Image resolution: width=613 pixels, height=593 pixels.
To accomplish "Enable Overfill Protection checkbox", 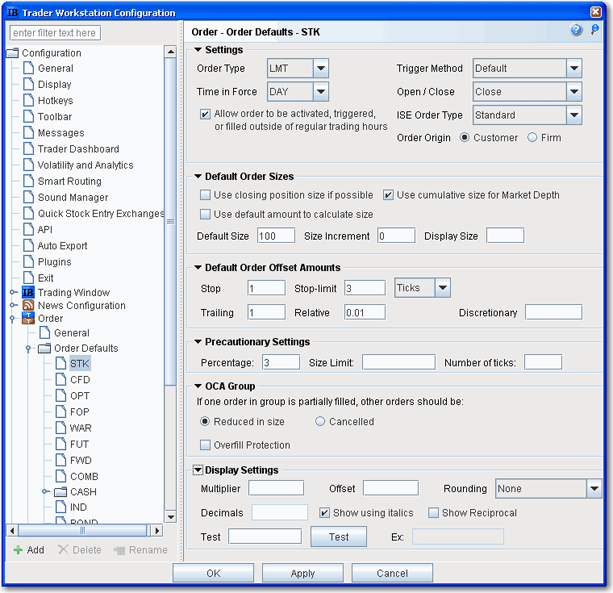I will pos(205,445).
